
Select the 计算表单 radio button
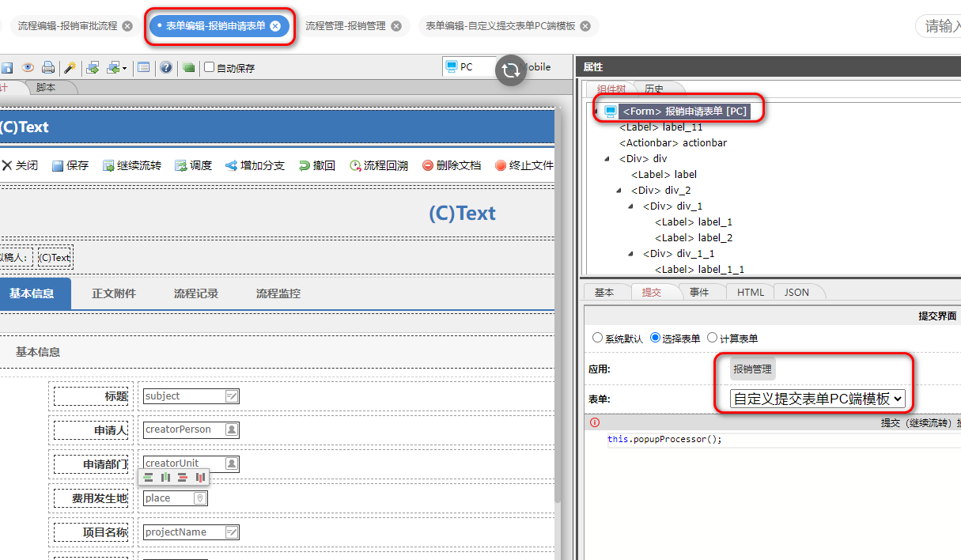click(712, 338)
